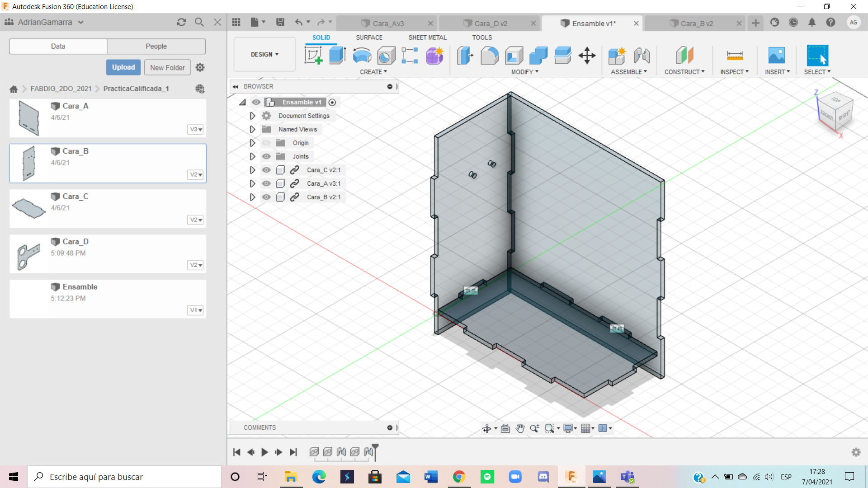Open the Job Status clock icon
The image size is (868, 488).
tap(793, 22)
